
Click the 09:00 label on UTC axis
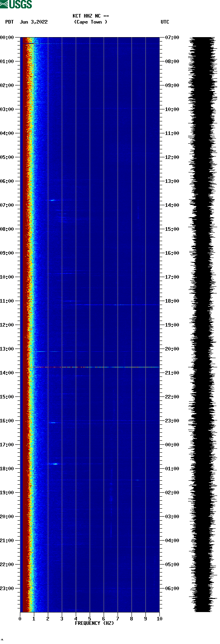[172, 85]
